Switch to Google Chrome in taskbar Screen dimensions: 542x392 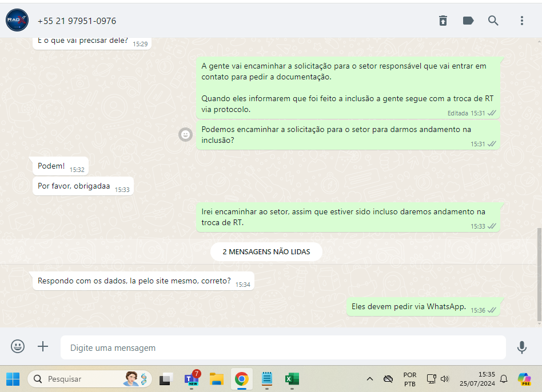pos(242,379)
